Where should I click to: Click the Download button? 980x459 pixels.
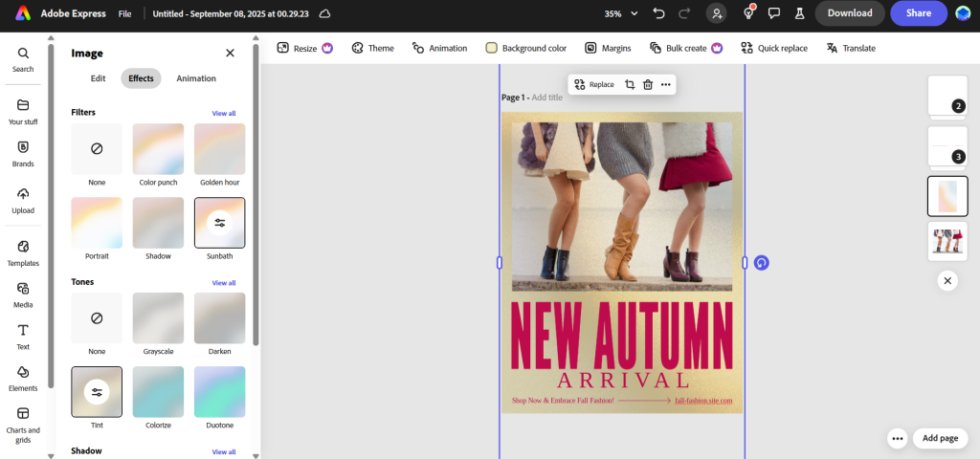tap(850, 13)
